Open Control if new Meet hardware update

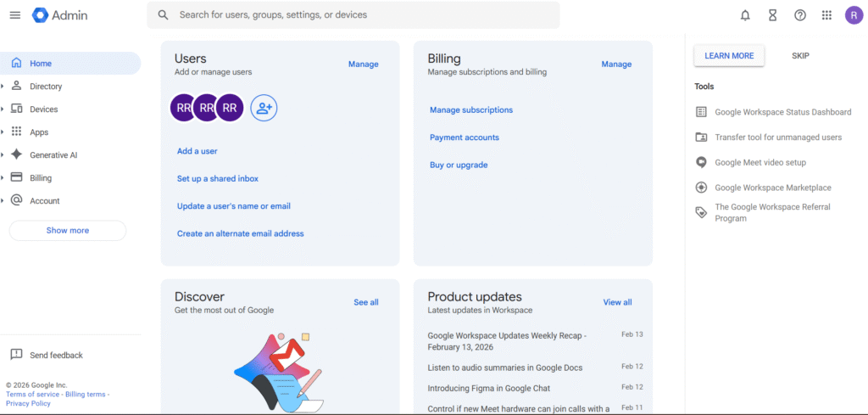[x=519, y=409]
